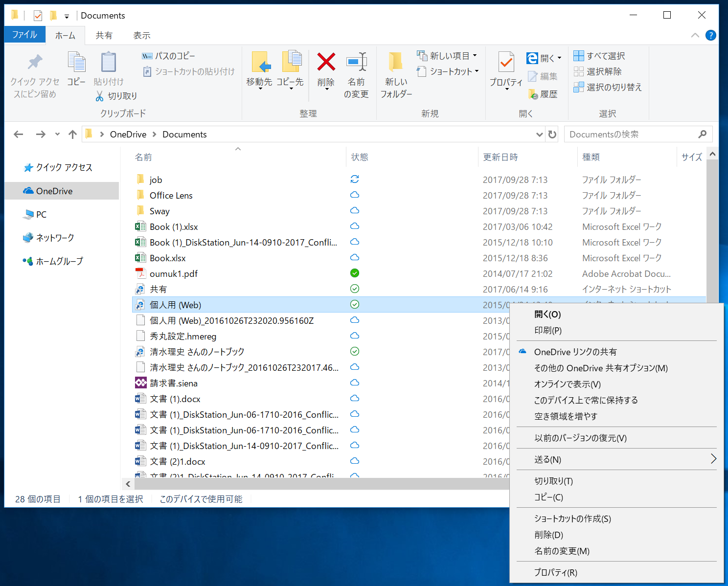Click the パスのコピー icon

[x=147, y=56]
